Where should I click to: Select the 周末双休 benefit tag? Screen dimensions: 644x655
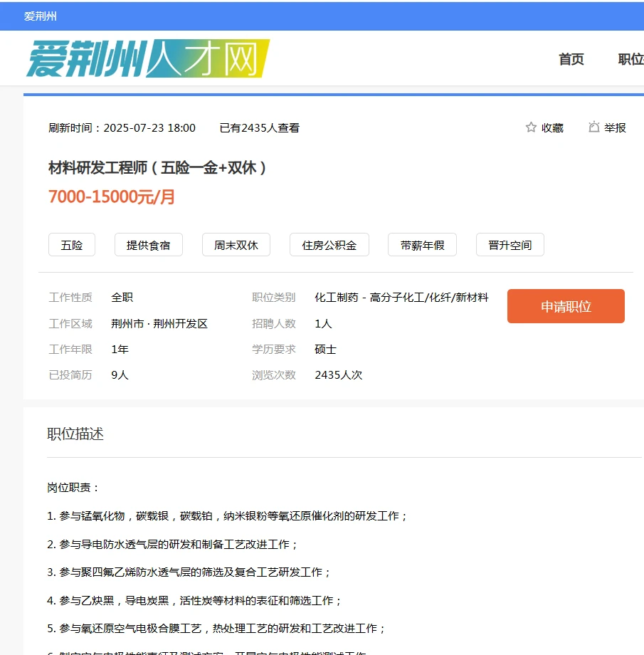coord(236,244)
